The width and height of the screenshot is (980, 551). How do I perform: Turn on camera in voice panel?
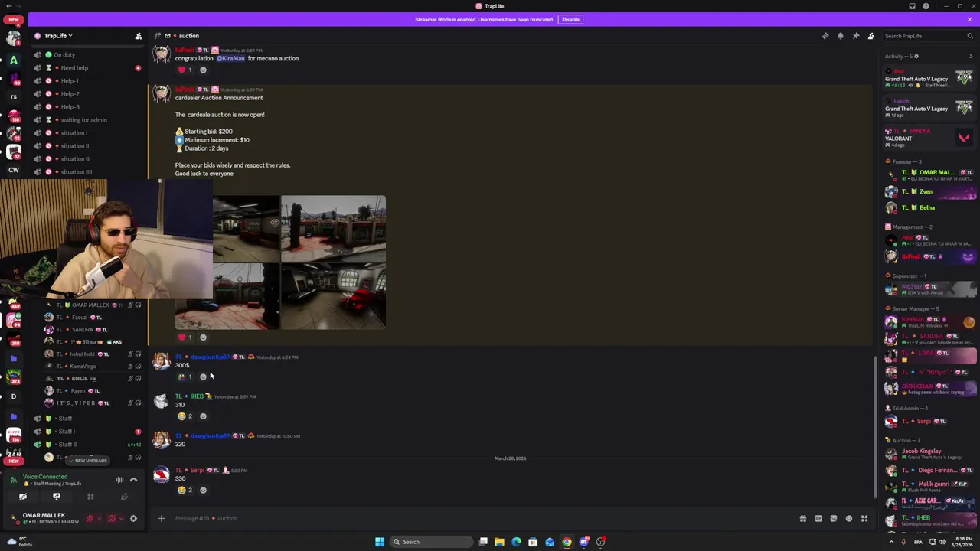click(22, 497)
